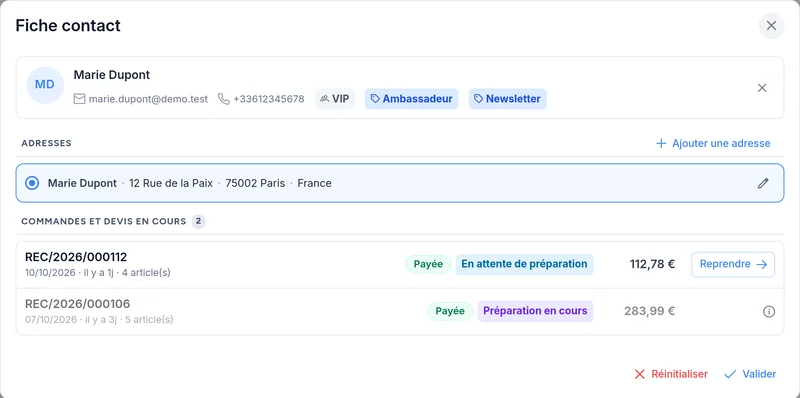Click En attente de préparation status
The image size is (800, 398).
(524, 264)
